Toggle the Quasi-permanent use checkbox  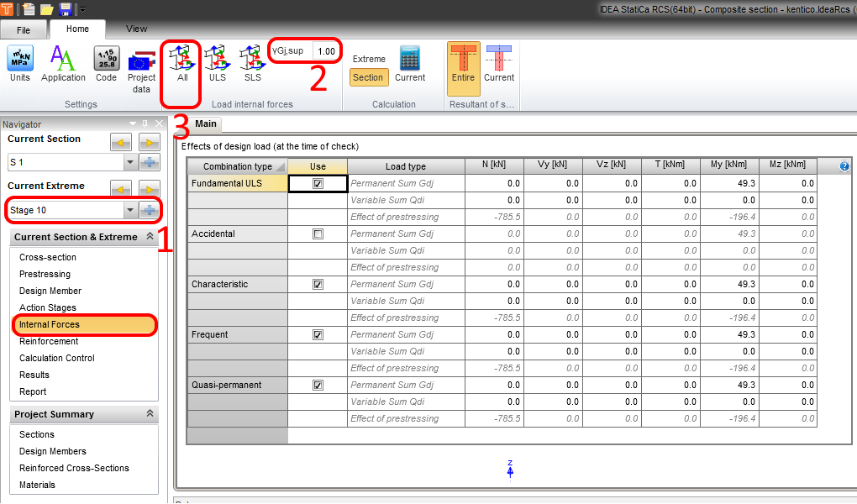click(318, 385)
